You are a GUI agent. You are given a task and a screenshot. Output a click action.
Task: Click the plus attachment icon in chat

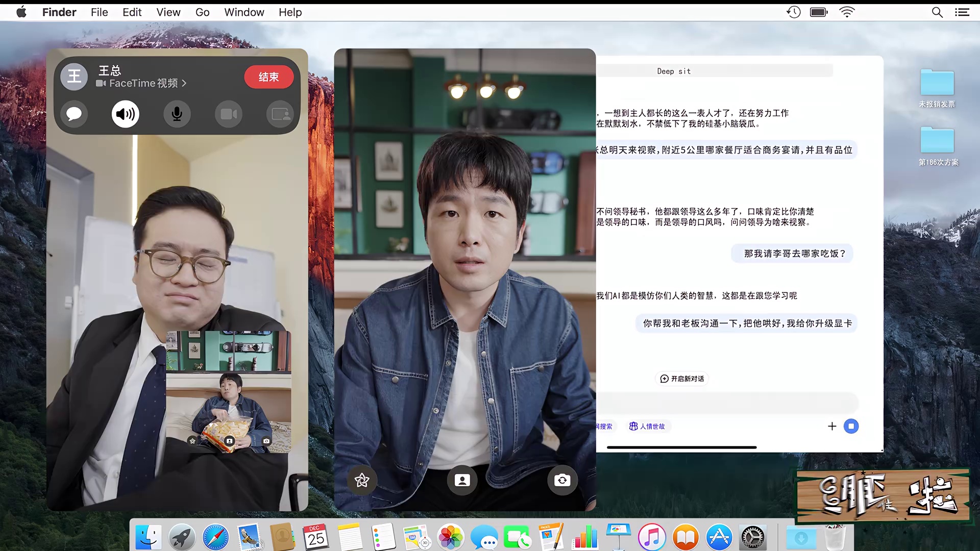point(832,426)
